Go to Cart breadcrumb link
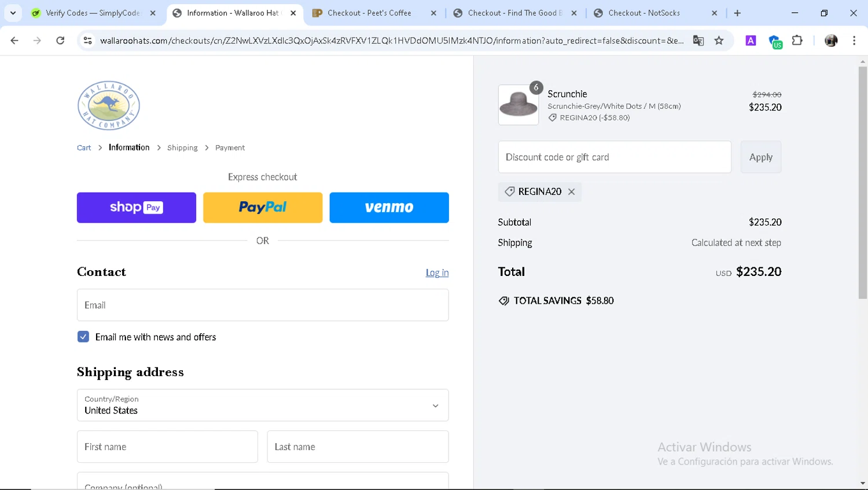868x490 pixels. click(x=84, y=148)
